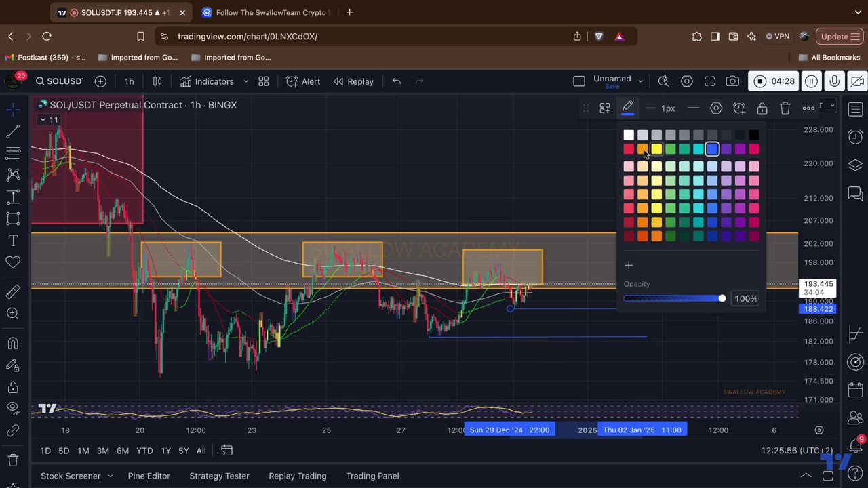Viewport: 868px width, 488px height.
Task: Select the crosshair cursor tool
Action: coord(13,109)
